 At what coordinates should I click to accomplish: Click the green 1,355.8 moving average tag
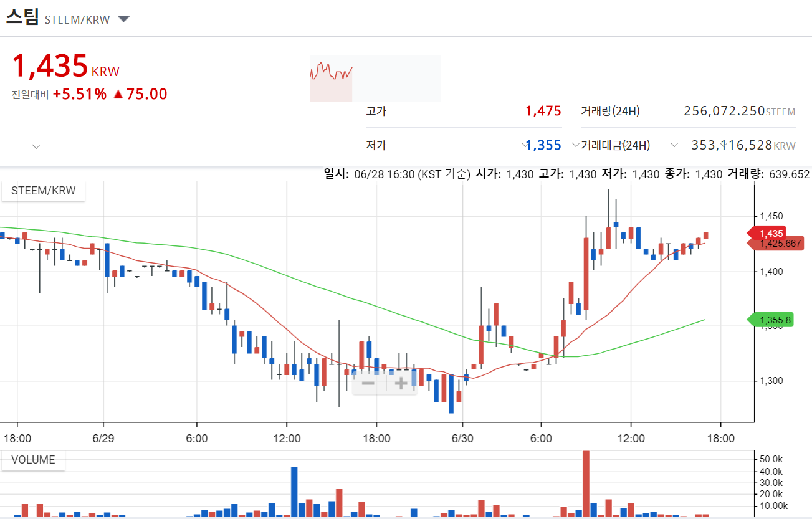(x=770, y=320)
